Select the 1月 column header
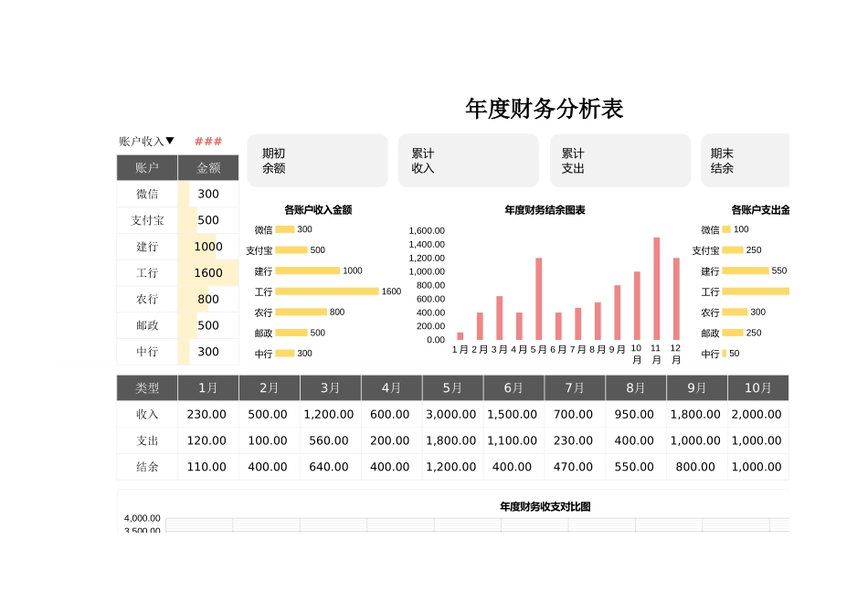The height and width of the screenshot is (614, 868). 207,386
